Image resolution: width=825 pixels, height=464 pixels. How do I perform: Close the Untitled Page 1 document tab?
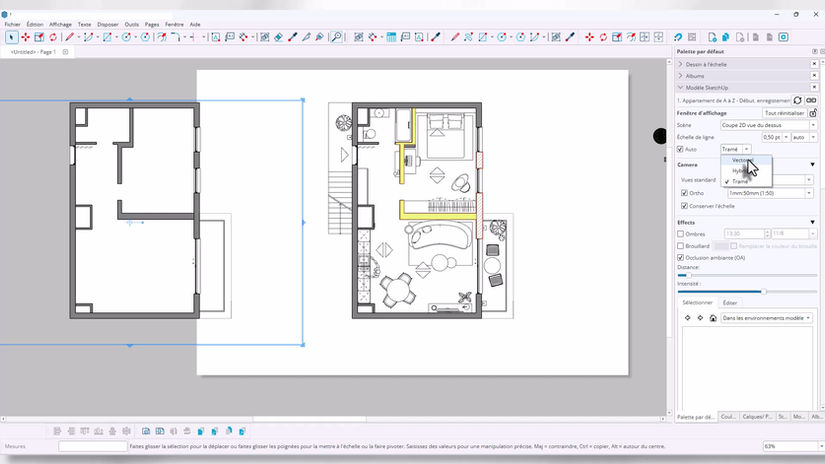tap(65, 52)
